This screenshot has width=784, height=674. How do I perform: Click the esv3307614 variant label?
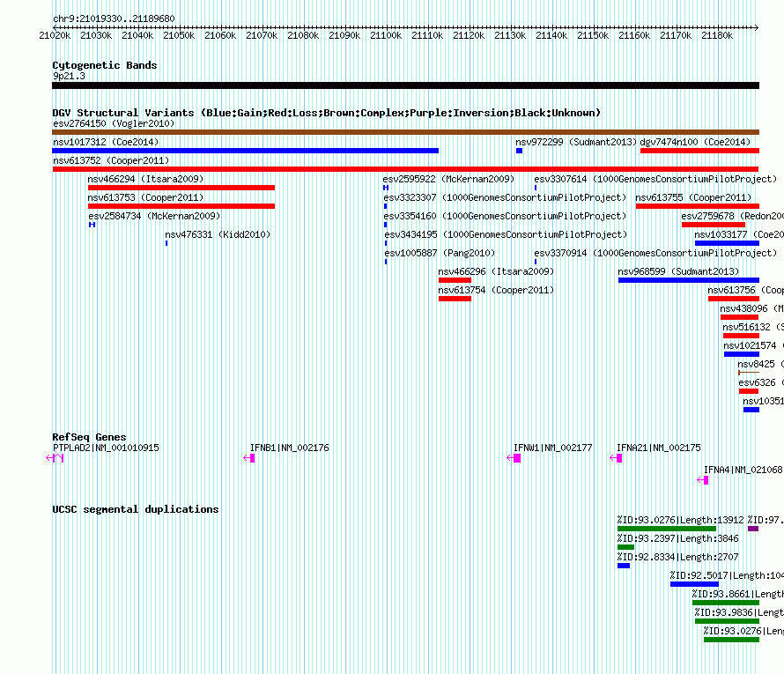click(x=655, y=179)
